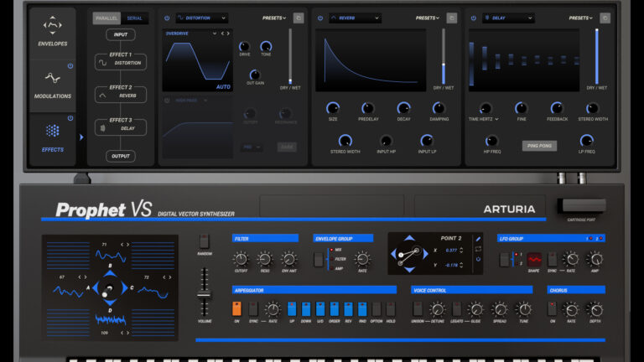Toggle Reverb effect power button
The height and width of the screenshot is (362, 644).
320,18
